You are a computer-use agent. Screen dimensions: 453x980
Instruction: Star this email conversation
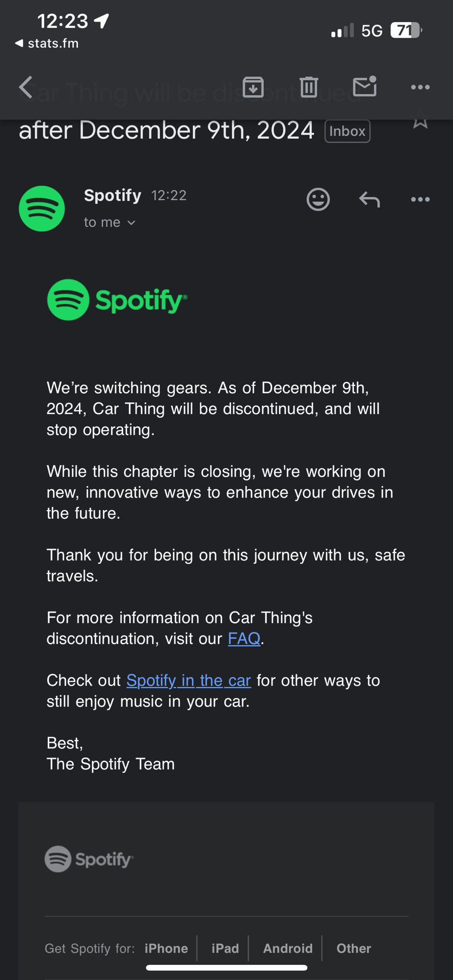[420, 120]
